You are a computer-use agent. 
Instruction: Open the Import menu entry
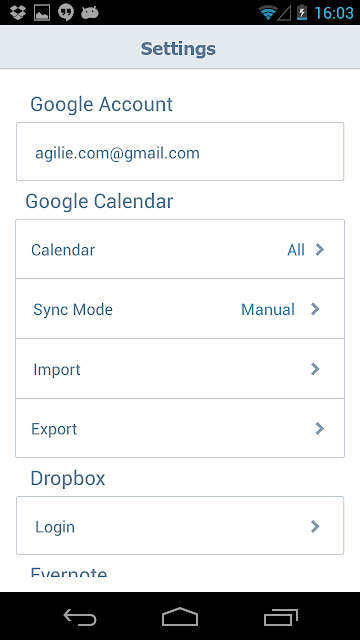click(x=180, y=369)
